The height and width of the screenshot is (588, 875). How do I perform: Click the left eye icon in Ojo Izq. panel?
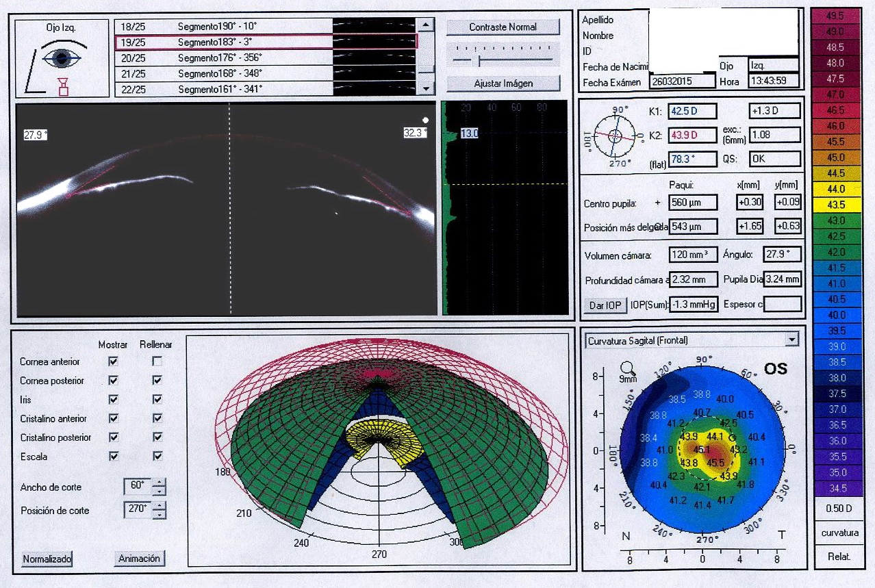coord(62,57)
